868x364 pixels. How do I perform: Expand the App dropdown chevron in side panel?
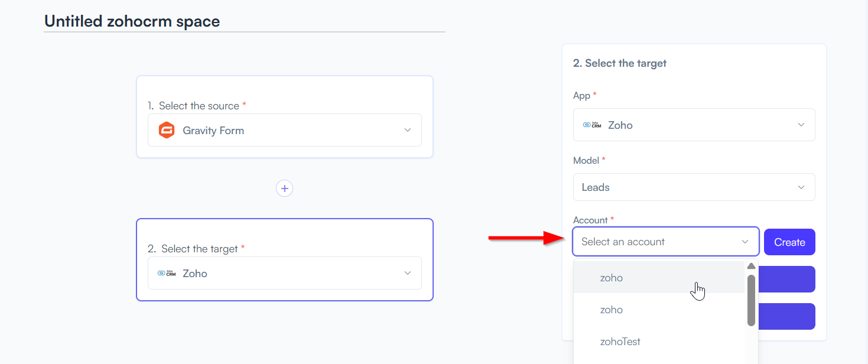click(801, 125)
